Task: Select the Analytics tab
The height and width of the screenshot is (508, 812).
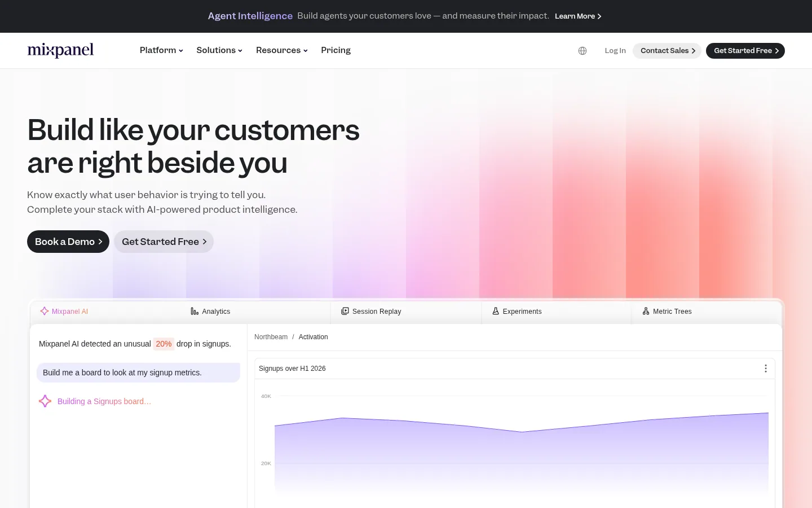Action: click(255, 312)
